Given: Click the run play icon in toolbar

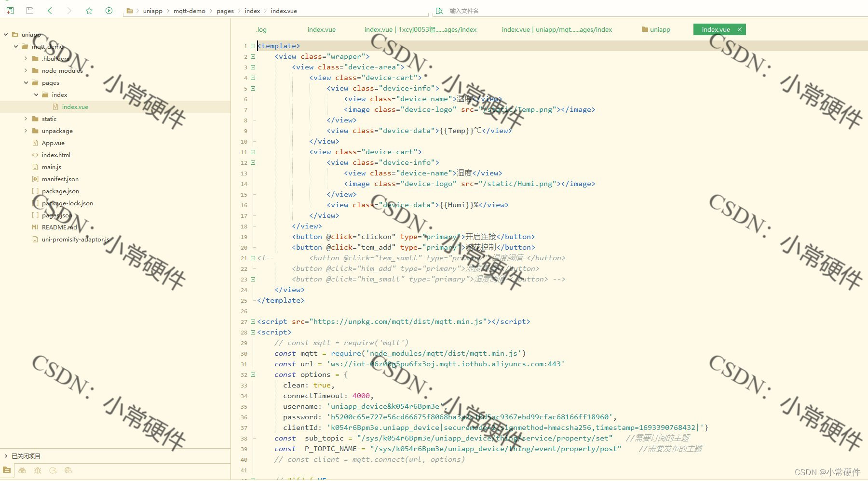Looking at the screenshot, I should (109, 11).
